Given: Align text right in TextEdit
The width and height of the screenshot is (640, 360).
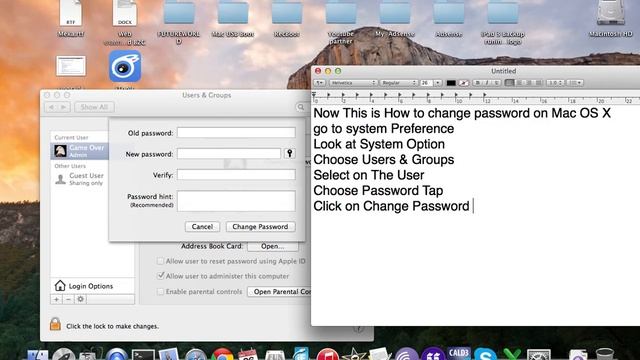Looking at the screenshot, I should 529,83.
